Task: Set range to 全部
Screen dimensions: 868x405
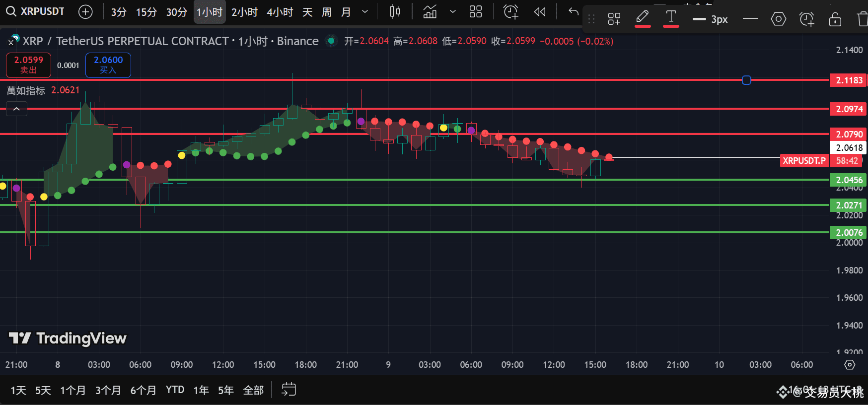Action: (x=253, y=391)
